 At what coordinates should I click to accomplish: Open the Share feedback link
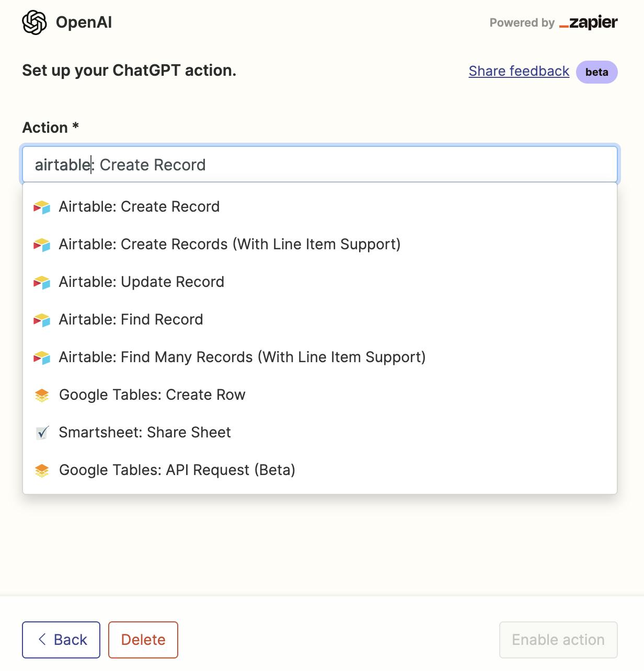(519, 71)
